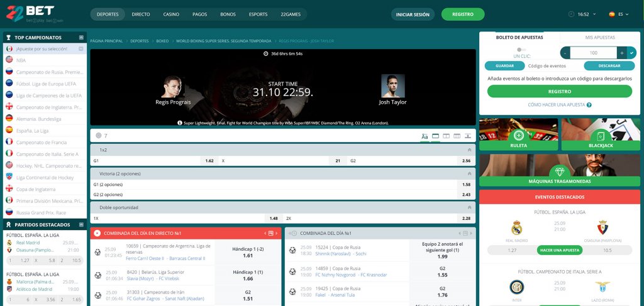Go to the CASINO section
The image size is (644, 306).
coord(171,14)
